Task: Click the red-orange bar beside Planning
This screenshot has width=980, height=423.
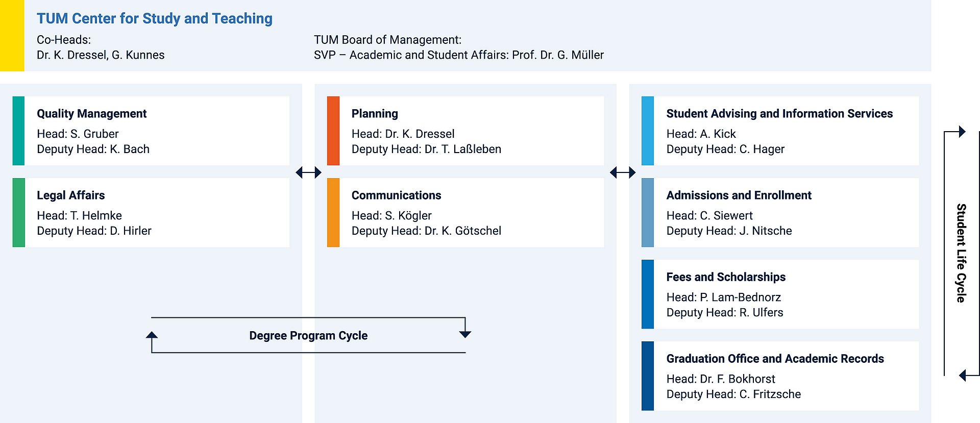Action: click(333, 131)
